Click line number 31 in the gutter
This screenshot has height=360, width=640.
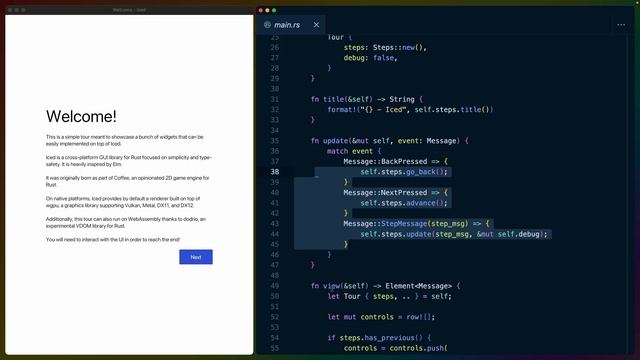(275, 99)
